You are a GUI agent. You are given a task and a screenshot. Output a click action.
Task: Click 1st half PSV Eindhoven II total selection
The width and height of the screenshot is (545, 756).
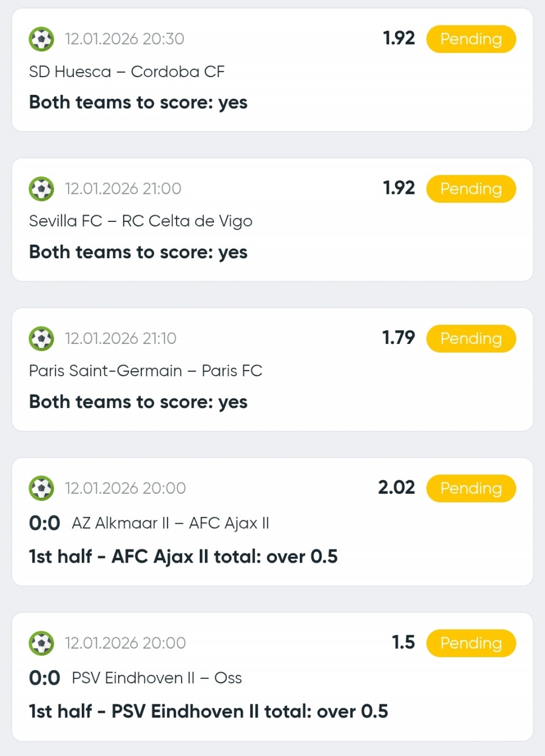point(208,711)
